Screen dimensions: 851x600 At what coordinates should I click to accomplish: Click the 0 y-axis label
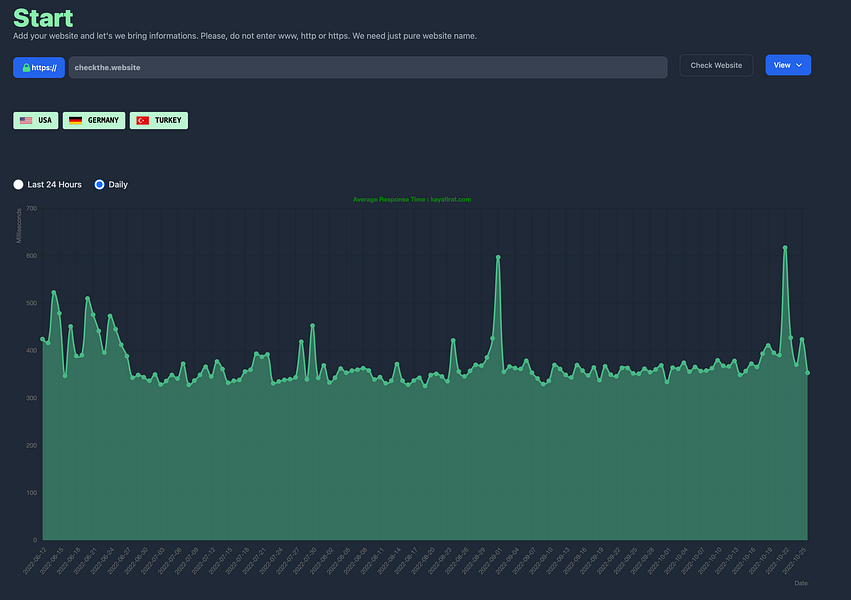tap(35, 540)
